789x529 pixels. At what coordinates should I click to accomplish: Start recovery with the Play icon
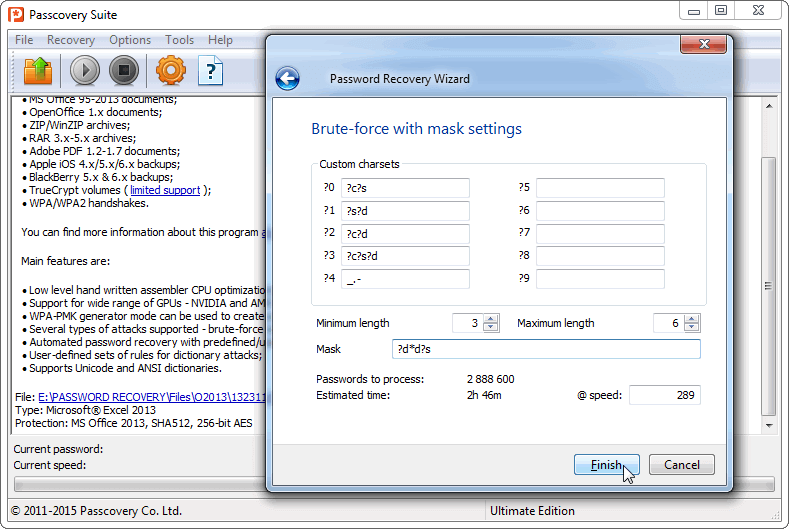pyautogui.click(x=85, y=70)
